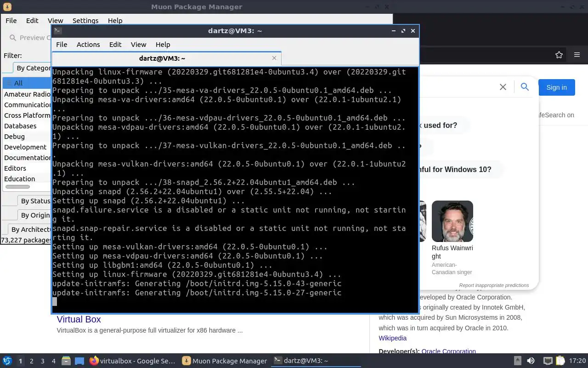
Task: Open Muon's File menu
Action: [x=11, y=21]
